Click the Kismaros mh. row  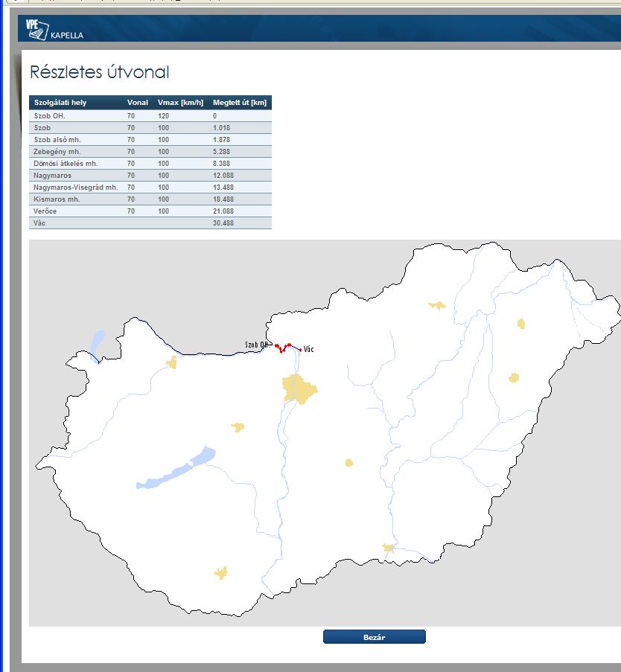(x=150, y=199)
